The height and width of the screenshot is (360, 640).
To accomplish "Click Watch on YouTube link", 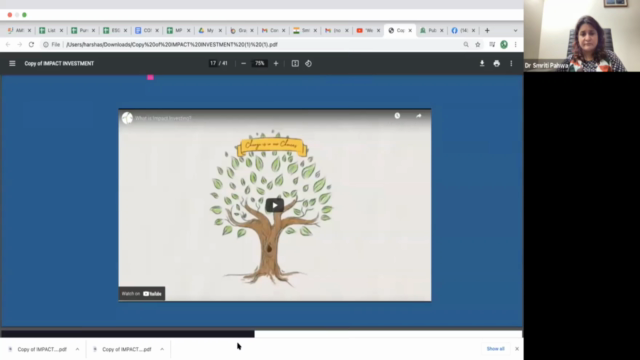I will coord(142,293).
